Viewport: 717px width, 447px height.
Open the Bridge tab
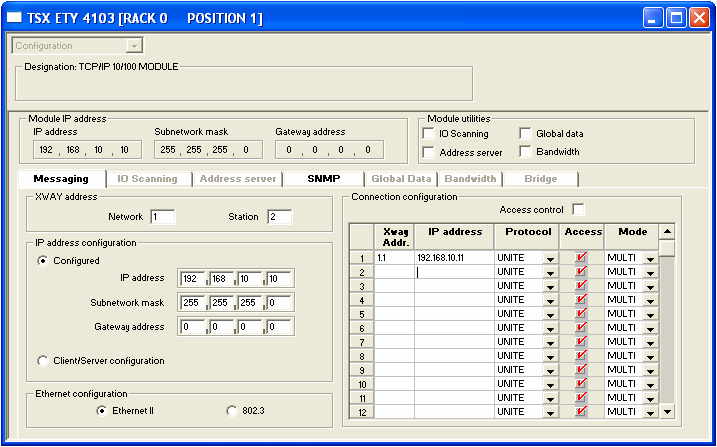[x=541, y=179]
